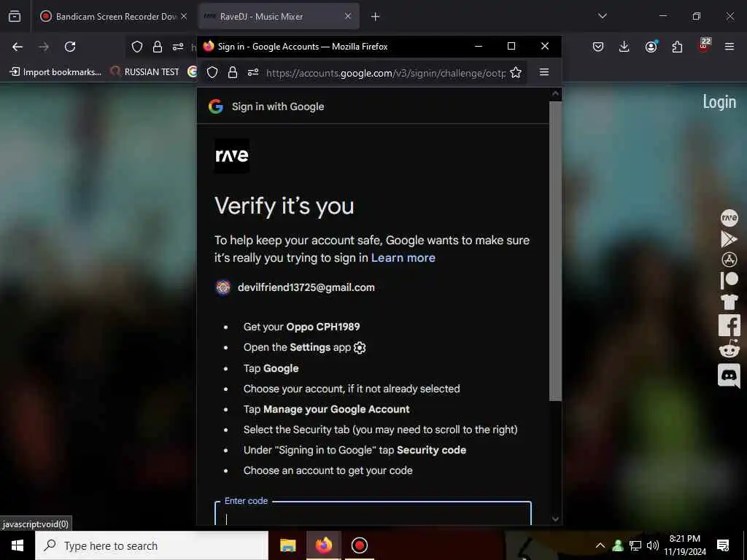Screen dimensions: 747x560
Task: Click the rave app logo
Action: [232, 156]
